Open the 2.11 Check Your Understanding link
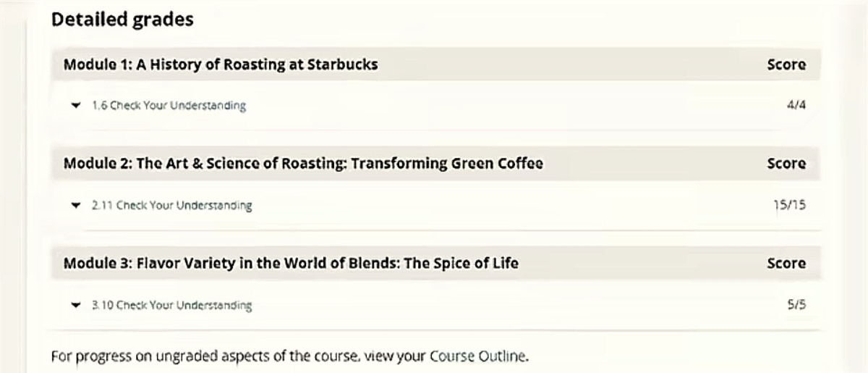 click(x=171, y=206)
